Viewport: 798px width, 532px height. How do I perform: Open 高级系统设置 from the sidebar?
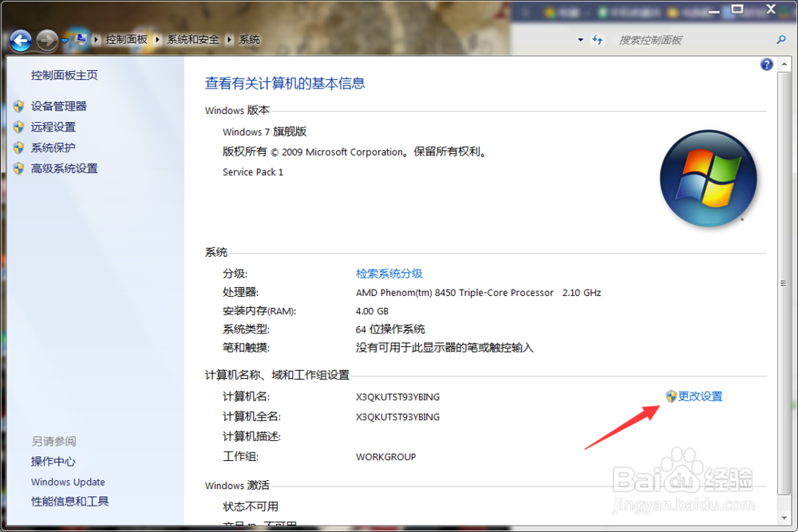[64, 169]
